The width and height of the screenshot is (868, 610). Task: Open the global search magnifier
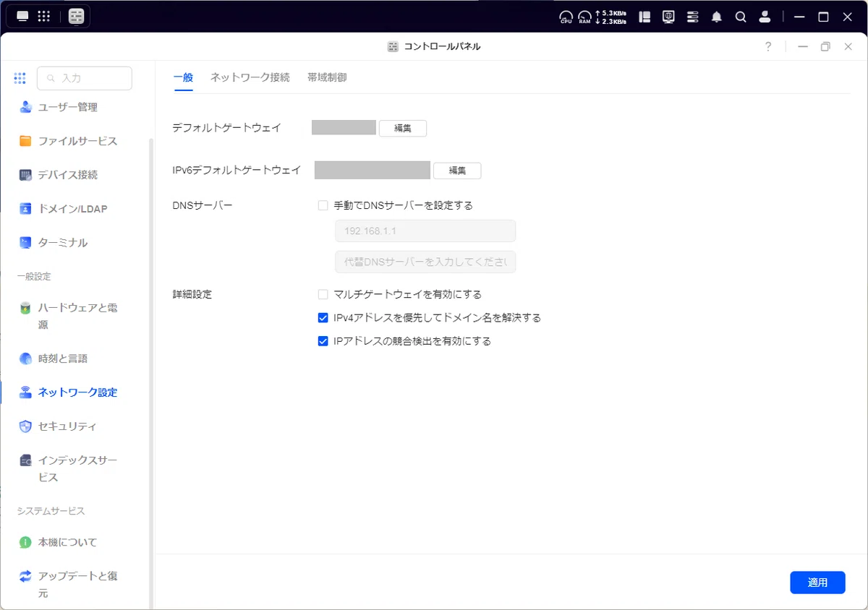pos(741,17)
